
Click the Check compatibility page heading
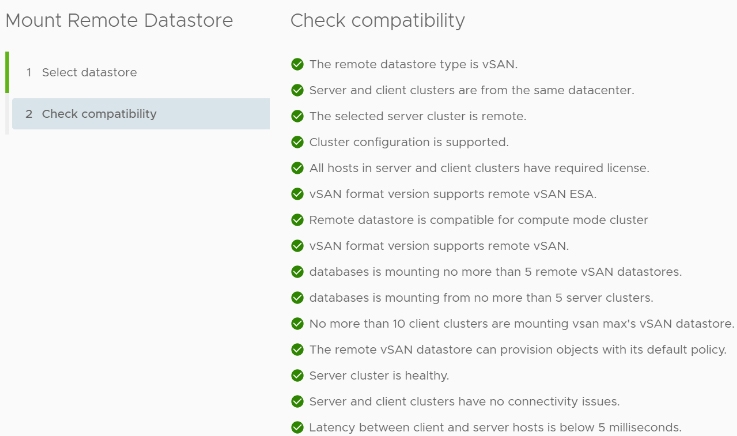click(377, 21)
